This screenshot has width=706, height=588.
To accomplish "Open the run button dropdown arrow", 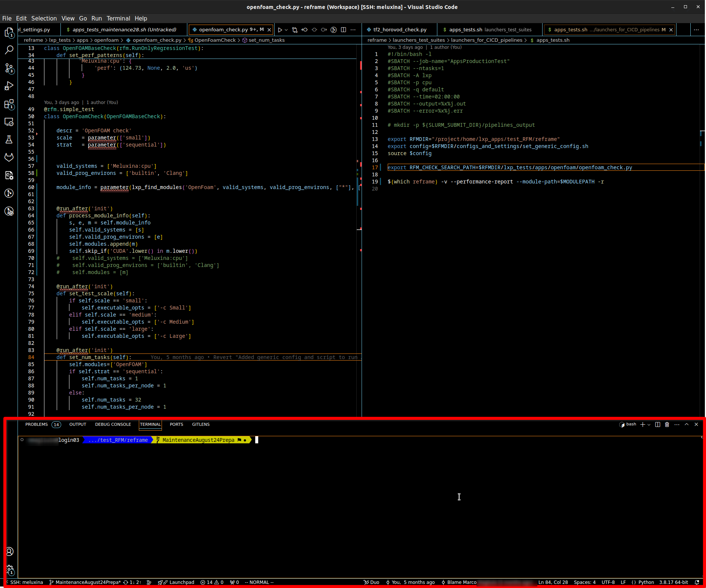I will [x=286, y=30].
